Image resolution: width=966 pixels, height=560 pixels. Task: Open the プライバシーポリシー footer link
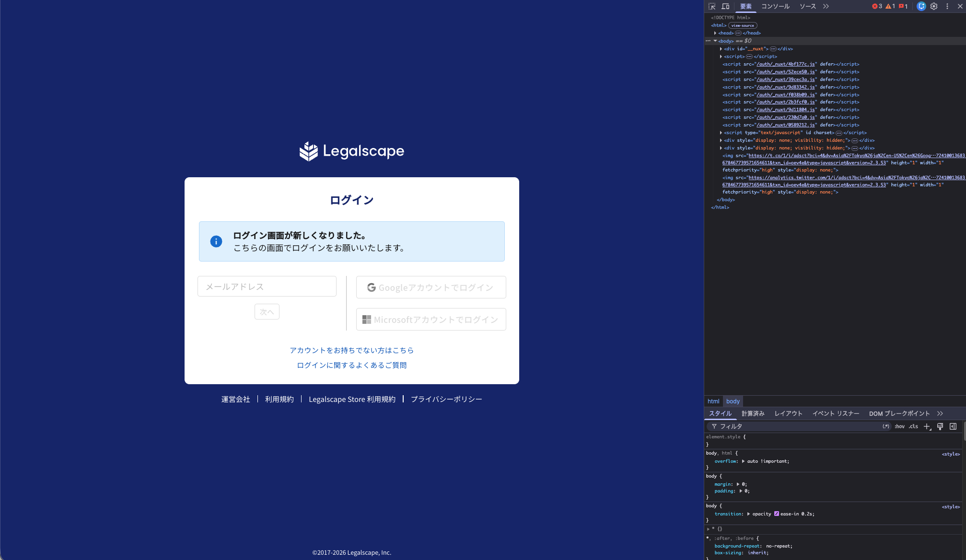click(x=446, y=399)
